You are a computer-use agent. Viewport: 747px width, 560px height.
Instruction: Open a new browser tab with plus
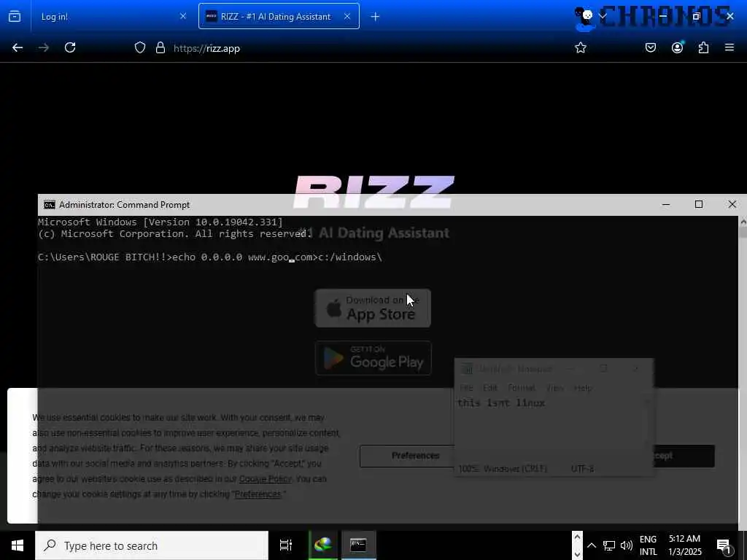(x=375, y=17)
